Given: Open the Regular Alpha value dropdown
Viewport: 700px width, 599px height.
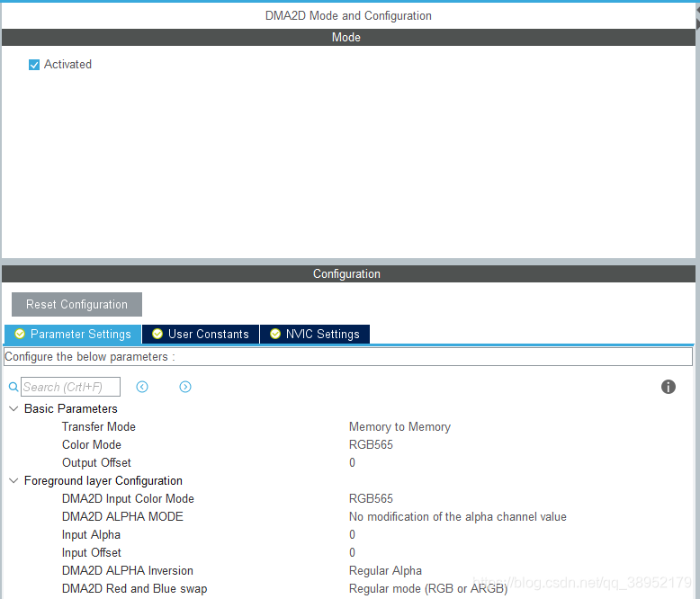Looking at the screenshot, I should [385, 570].
